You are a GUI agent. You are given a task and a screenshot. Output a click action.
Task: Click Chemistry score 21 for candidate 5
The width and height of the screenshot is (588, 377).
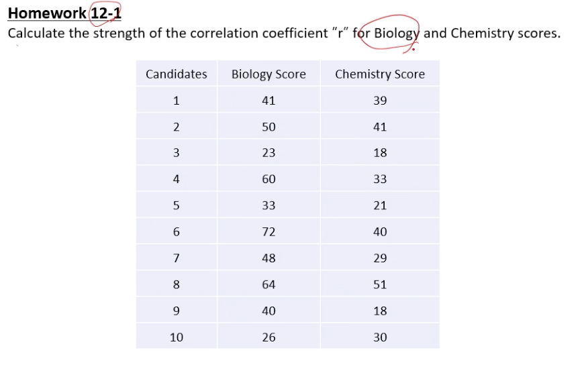(380, 205)
